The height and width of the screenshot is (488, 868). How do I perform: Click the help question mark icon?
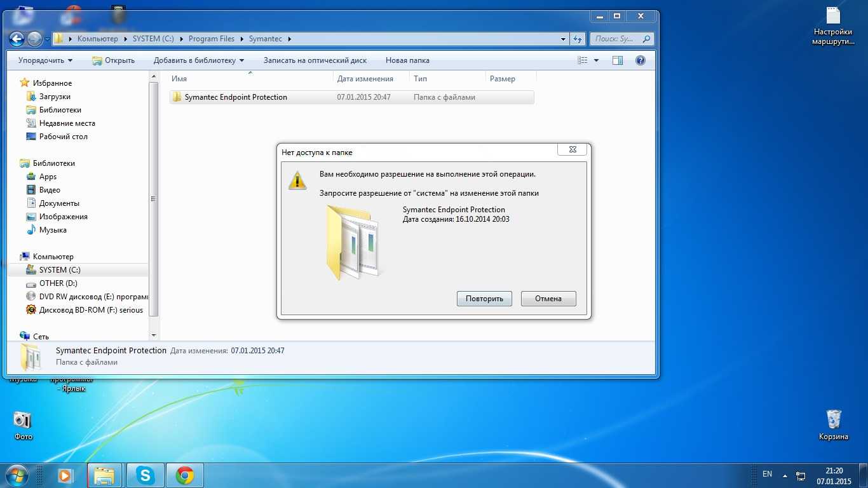click(641, 60)
